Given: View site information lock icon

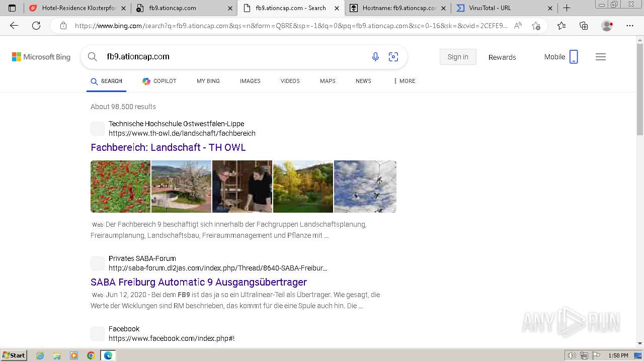Looking at the screenshot, I should (63, 26).
